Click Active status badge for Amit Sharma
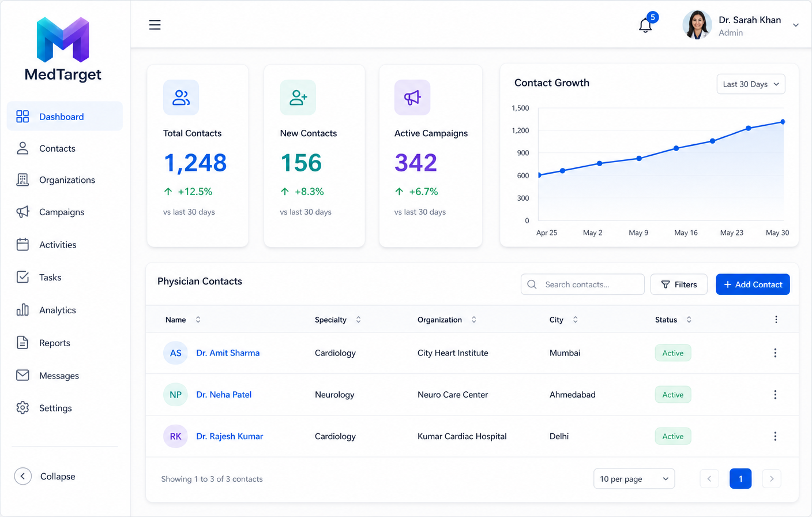This screenshot has width=812, height=517. click(673, 353)
